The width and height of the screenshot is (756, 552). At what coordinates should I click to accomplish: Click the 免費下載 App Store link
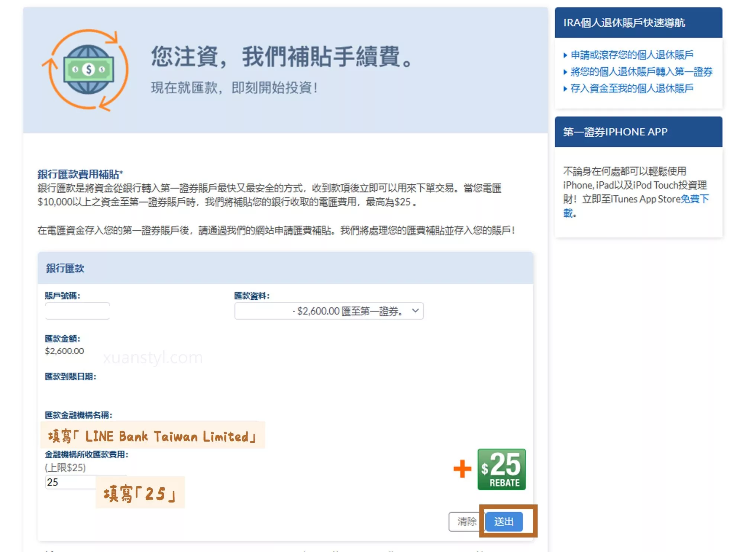click(695, 199)
